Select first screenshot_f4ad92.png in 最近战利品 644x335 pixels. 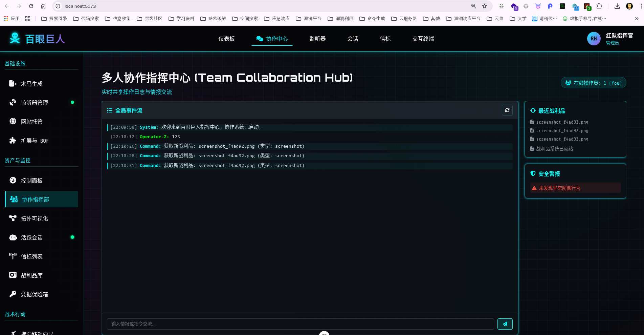562,122
